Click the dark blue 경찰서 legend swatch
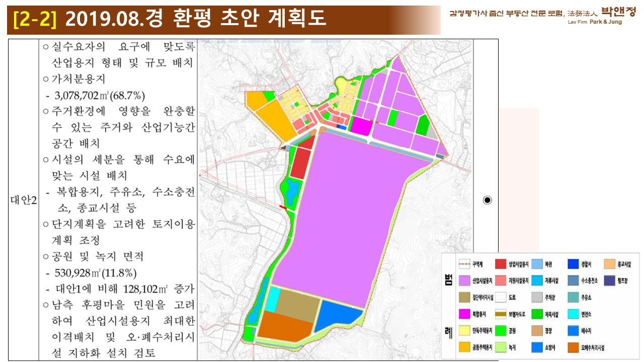Viewport: 644px width, 362px height. (574, 264)
